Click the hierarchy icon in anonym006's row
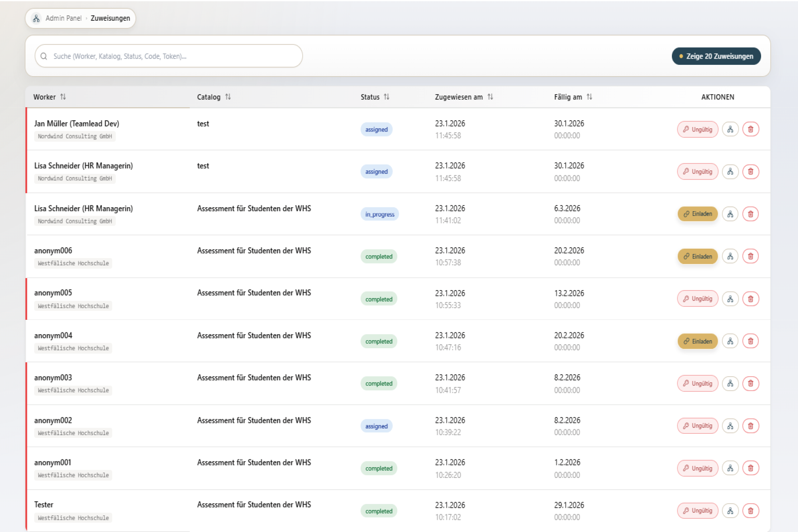 (730, 256)
